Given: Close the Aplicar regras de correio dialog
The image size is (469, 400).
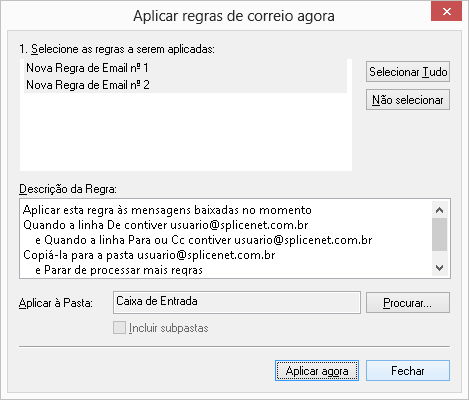Looking at the screenshot, I should [x=446, y=11].
